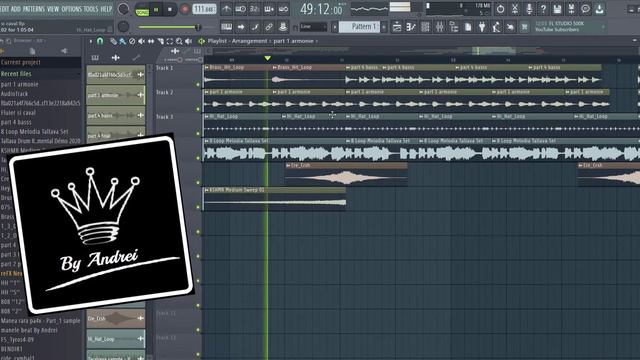The height and width of the screenshot is (360, 640).
Task: Open the Playlist window from toolbar icon
Action: [397, 27]
